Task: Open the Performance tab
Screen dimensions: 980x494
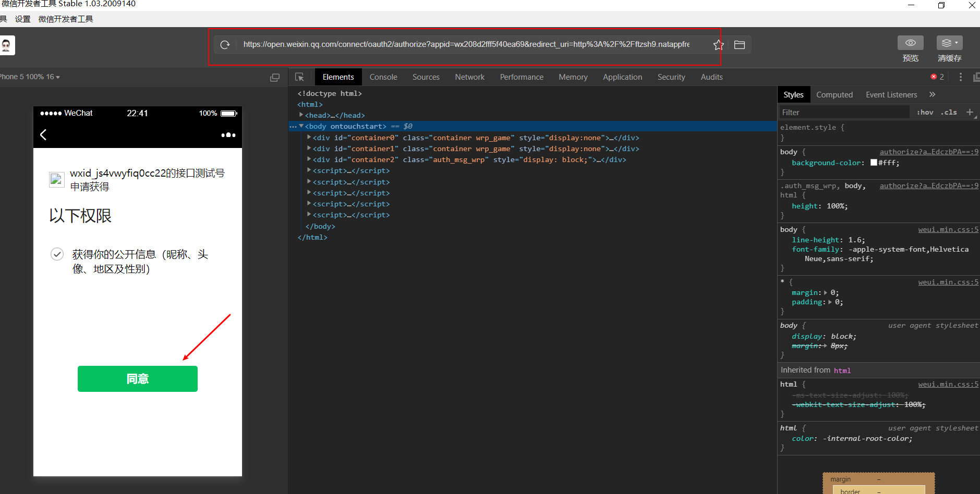Action: [522, 77]
